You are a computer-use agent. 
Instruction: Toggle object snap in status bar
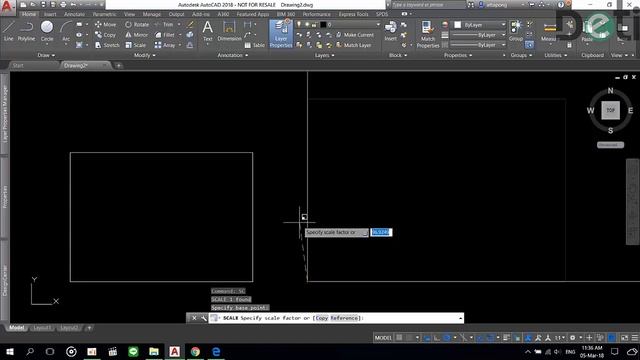(490, 338)
